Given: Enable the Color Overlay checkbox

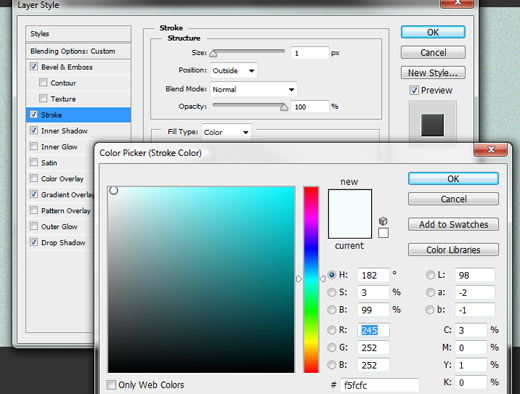Looking at the screenshot, I should pyautogui.click(x=34, y=178).
